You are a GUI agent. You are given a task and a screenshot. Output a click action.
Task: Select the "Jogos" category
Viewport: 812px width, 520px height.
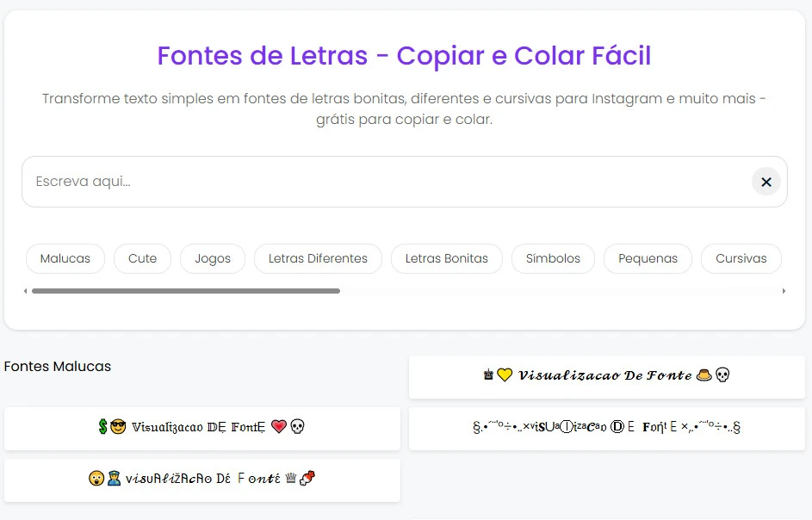pyautogui.click(x=212, y=258)
